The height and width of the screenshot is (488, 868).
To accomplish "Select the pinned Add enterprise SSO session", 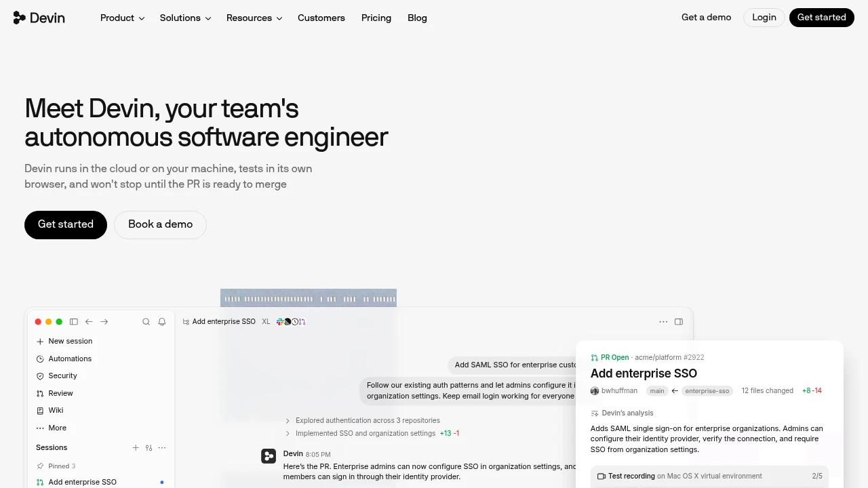I will pos(100,483).
